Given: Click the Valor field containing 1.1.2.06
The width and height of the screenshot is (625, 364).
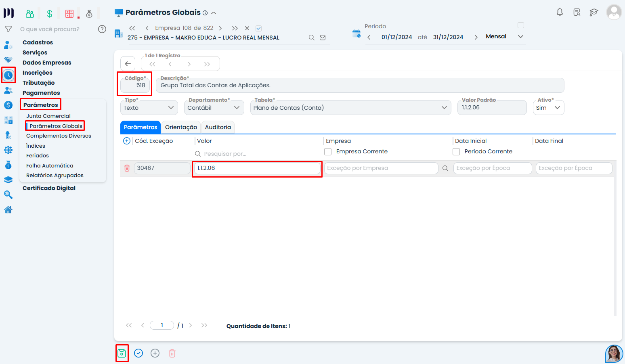Looking at the screenshot, I should 257,168.
